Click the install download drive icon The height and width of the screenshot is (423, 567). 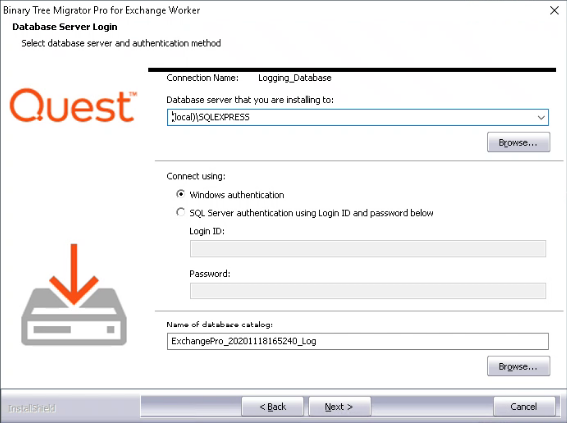pos(74,295)
